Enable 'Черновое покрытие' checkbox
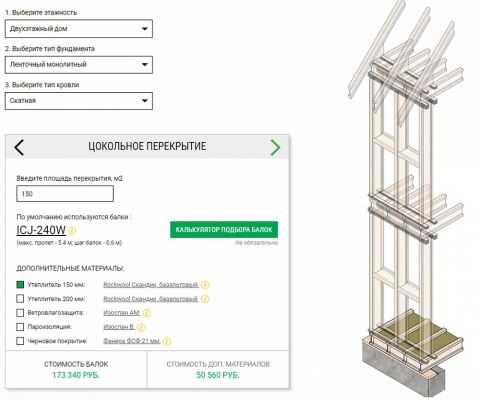The height and width of the screenshot is (400, 480). (20, 341)
